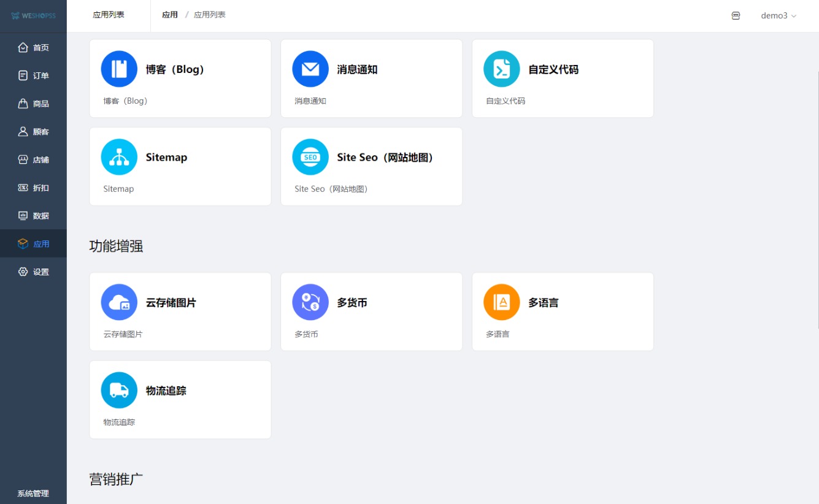Select the 多语言 orange book icon

pyautogui.click(x=502, y=302)
